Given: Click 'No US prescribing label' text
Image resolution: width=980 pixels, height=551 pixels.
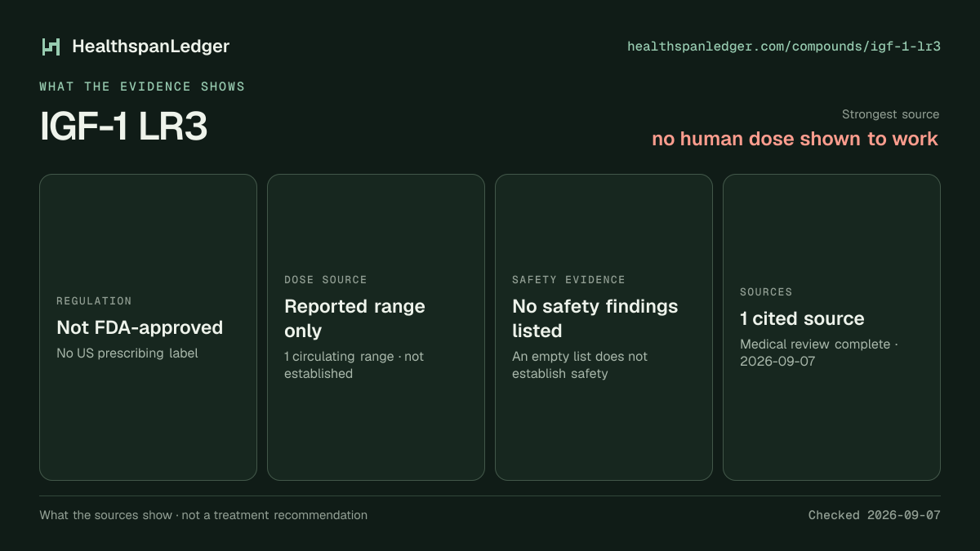Looking at the screenshot, I should tap(127, 353).
